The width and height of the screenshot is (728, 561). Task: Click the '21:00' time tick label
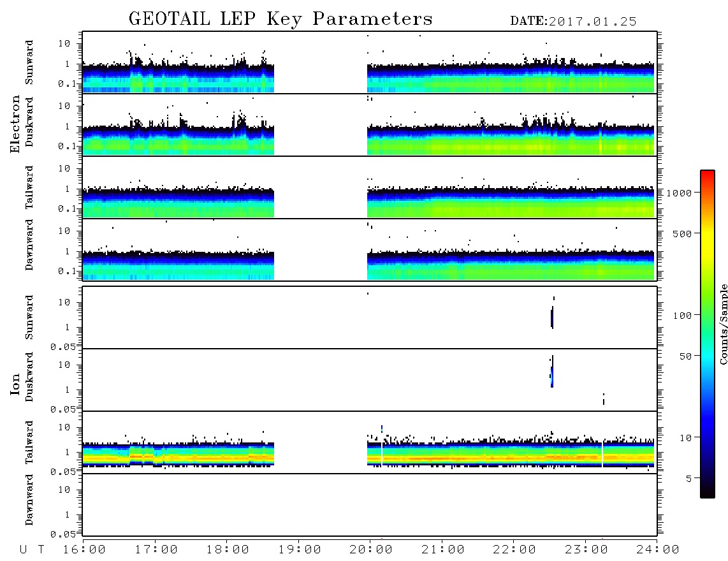443,550
